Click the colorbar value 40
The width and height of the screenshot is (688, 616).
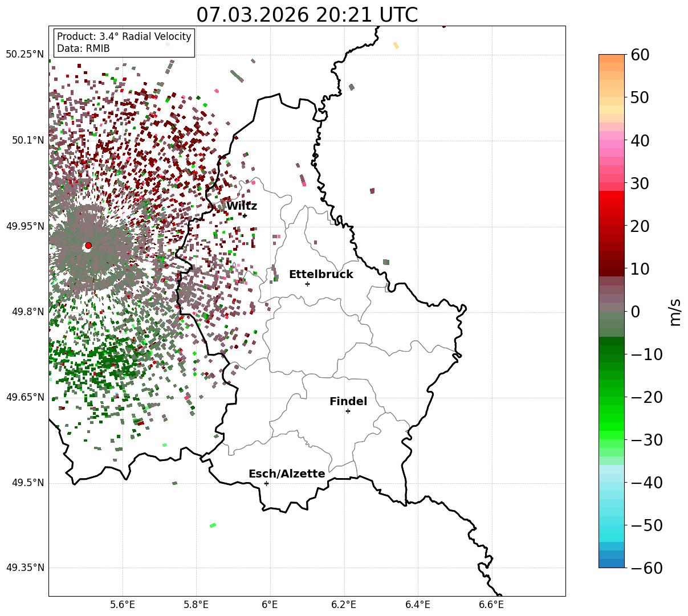click(x=640, y=140)
